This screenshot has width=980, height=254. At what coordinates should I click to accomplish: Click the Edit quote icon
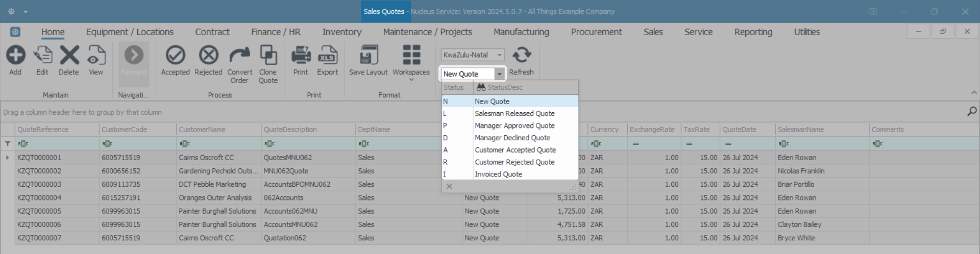pos(42,55)
